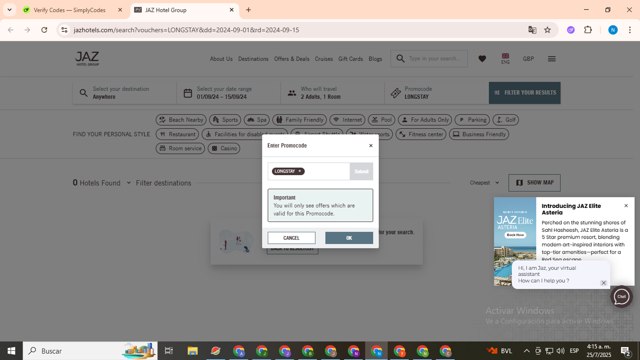Click the translate page icon
Screen dimensions: 640x360
pos(532,30)
